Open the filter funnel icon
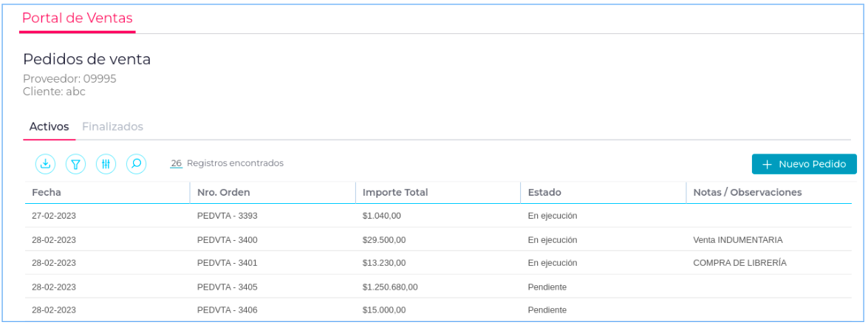 tap(75, 164)
